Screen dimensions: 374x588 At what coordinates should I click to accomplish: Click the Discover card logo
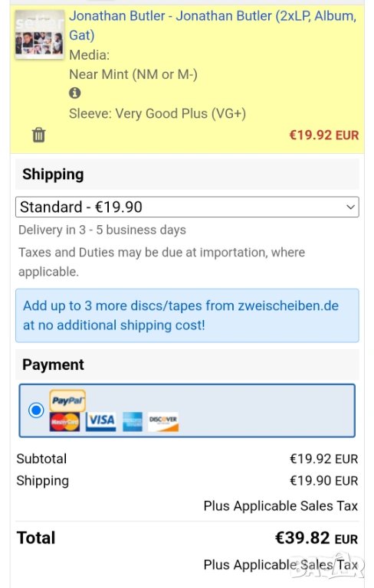(x=163, y=422)
